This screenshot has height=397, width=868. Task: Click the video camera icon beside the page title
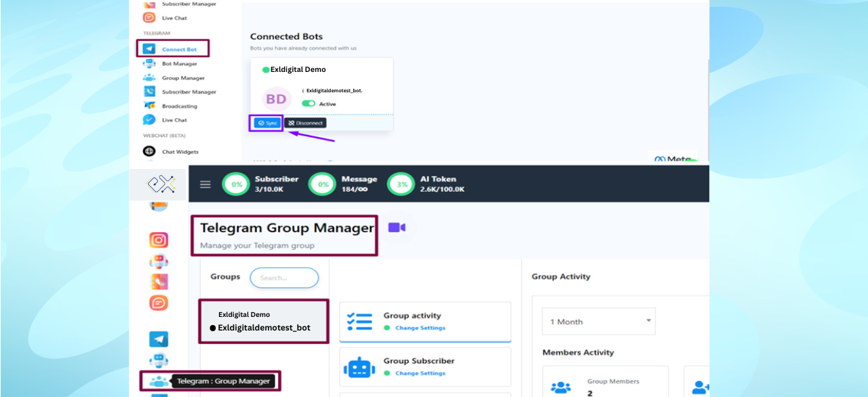397,227
